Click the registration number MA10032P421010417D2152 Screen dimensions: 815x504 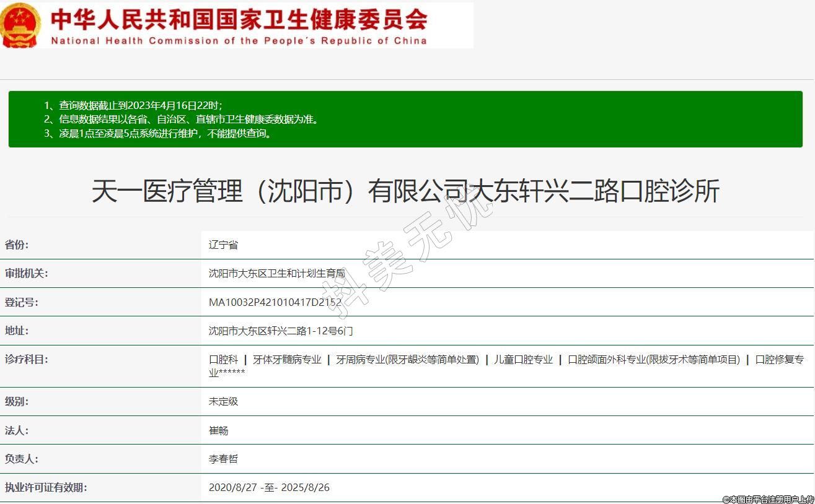click(275, 303)
